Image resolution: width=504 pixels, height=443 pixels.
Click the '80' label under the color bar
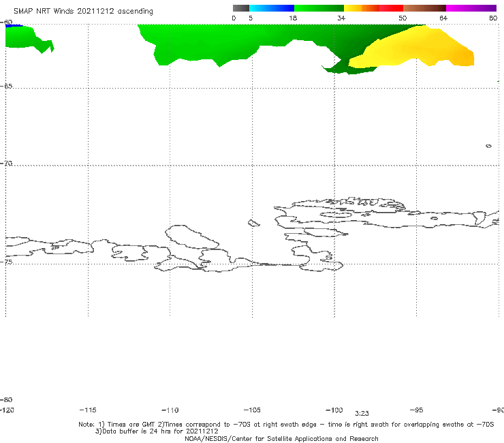coord(493,18)
